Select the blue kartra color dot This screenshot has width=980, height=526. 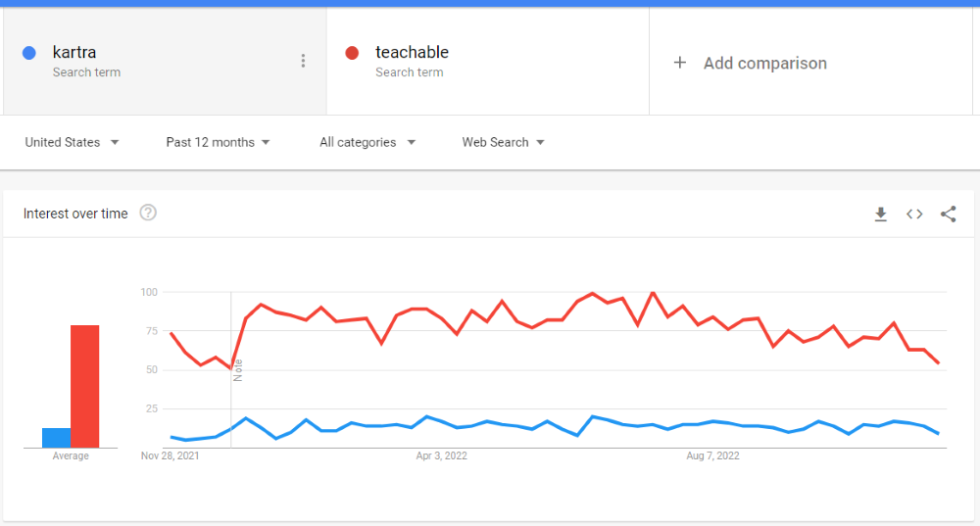[28, 53]
